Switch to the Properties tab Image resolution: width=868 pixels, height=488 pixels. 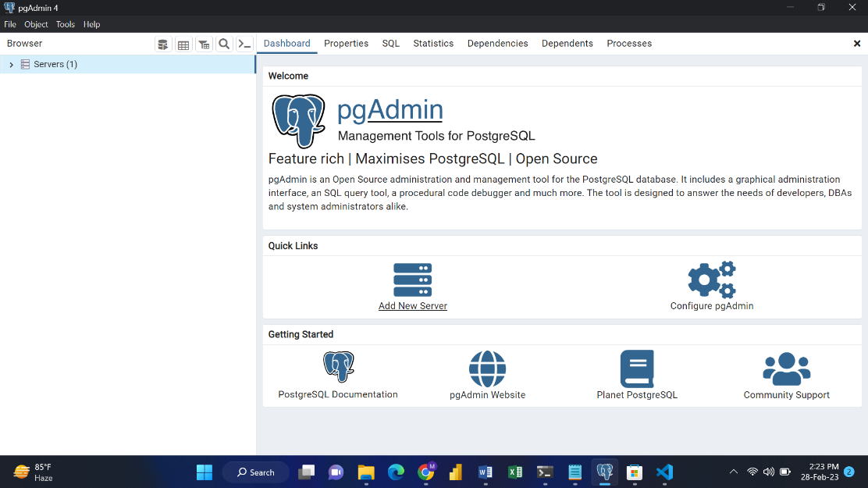(346, 43)
